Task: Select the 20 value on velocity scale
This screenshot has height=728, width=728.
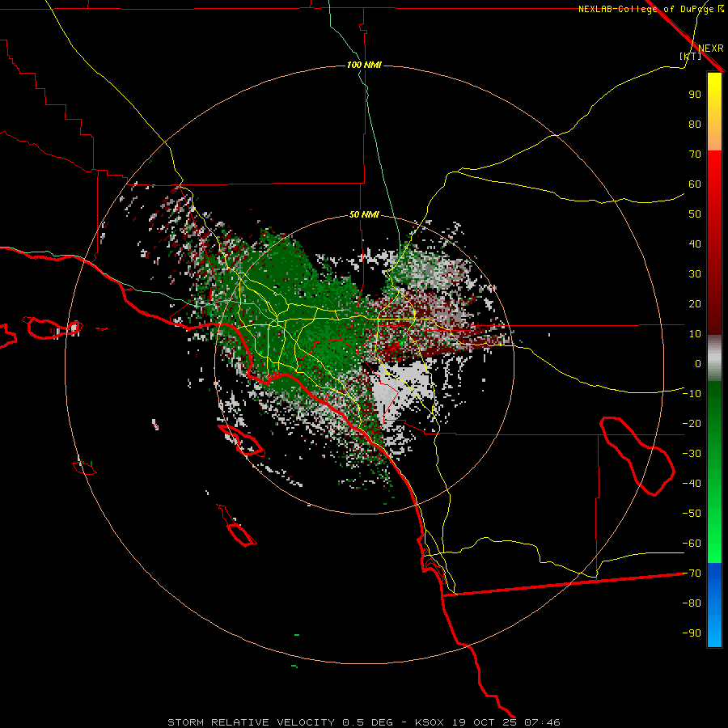Action: tap(695, 304)
